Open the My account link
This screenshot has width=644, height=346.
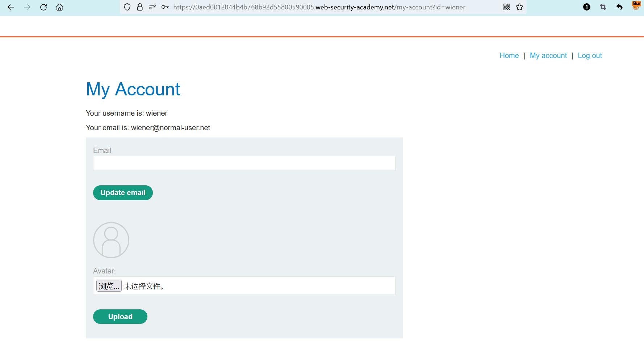point(548,55)
